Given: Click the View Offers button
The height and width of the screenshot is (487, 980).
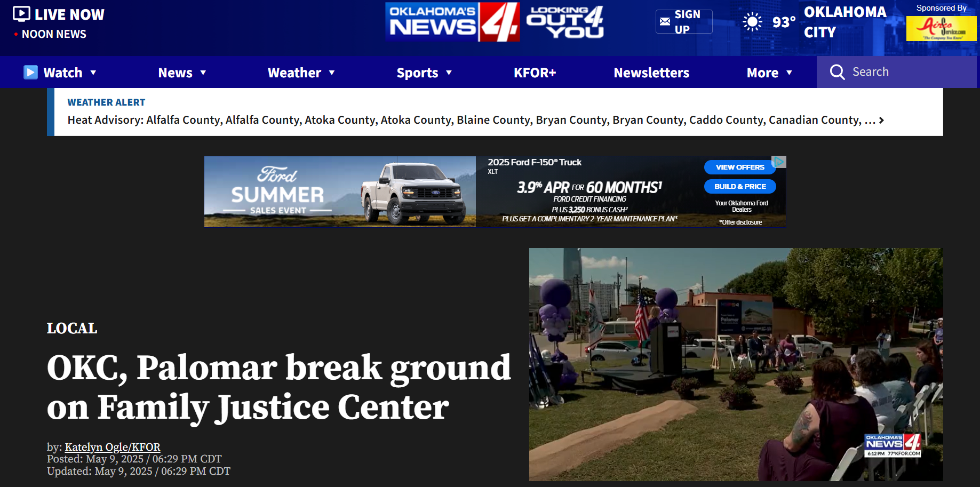Looking at the screenshot, I should (x=740, y=167).
